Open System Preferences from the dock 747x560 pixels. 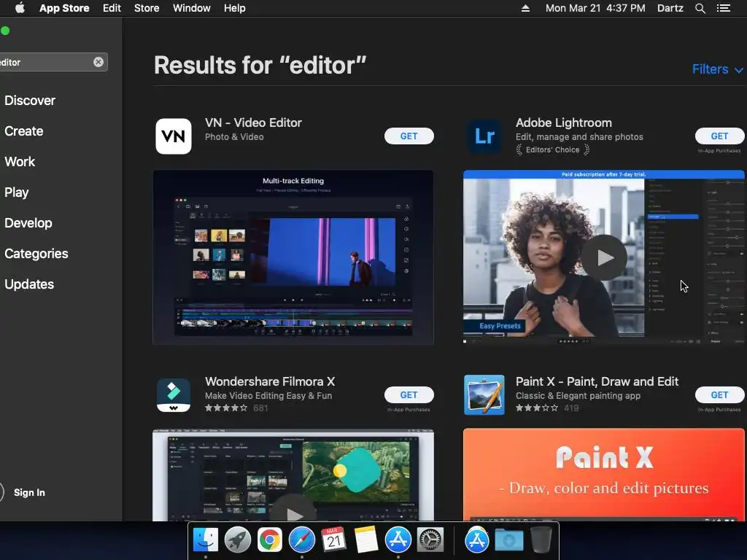[x=430, y=540]
